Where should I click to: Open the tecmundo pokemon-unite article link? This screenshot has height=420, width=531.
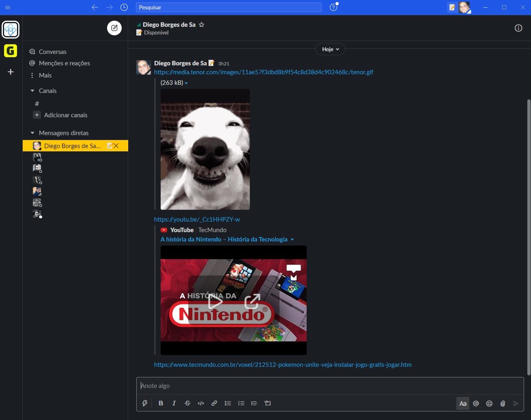283,365
